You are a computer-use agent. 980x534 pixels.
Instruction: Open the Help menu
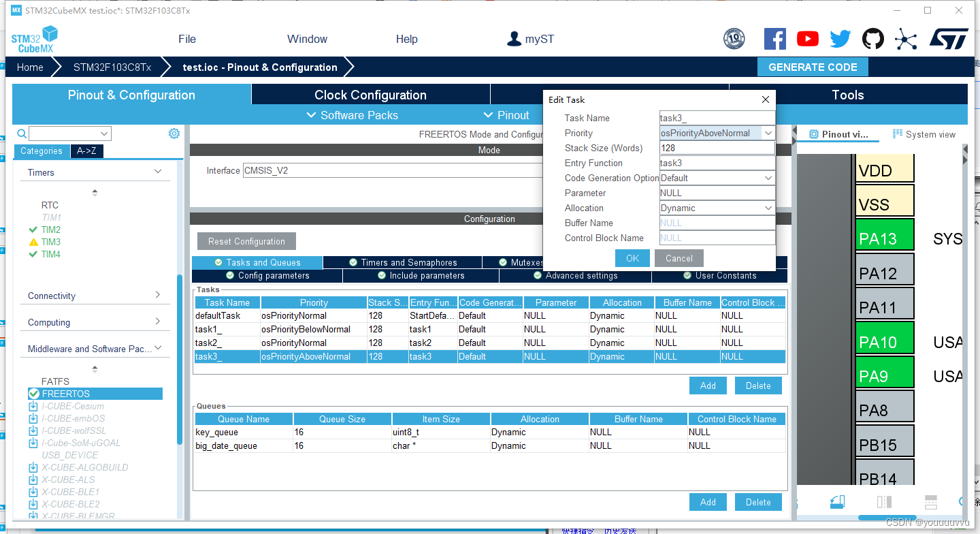(x=407, y=39)
